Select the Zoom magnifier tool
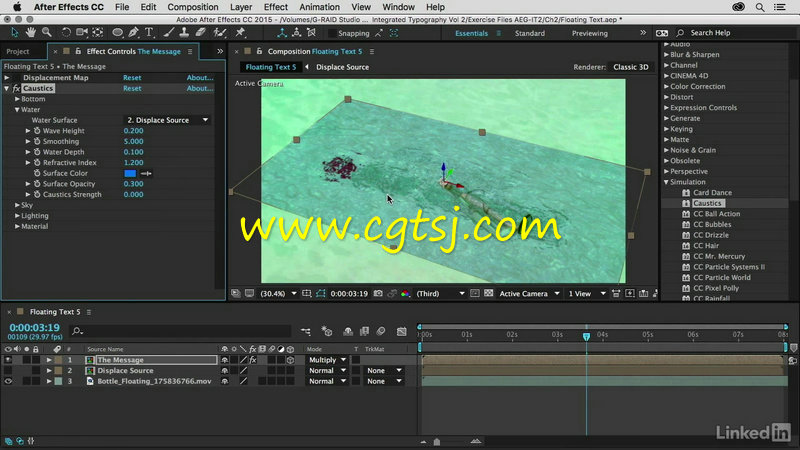 [x=46, y=33]
